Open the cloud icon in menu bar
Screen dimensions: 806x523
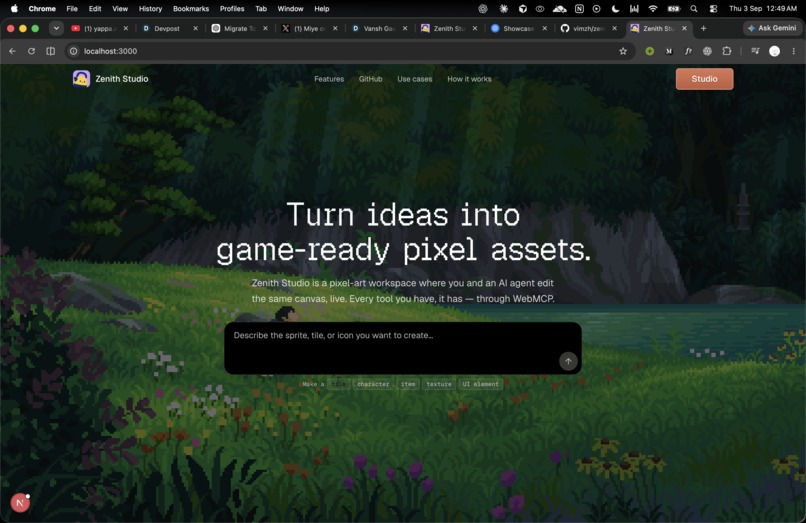click(559, 8)
